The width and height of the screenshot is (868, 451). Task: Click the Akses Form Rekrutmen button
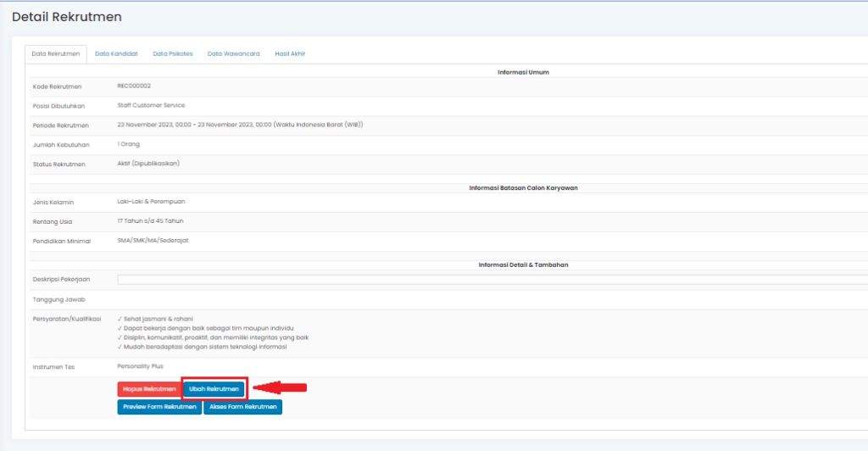click(x=242, y=407)
